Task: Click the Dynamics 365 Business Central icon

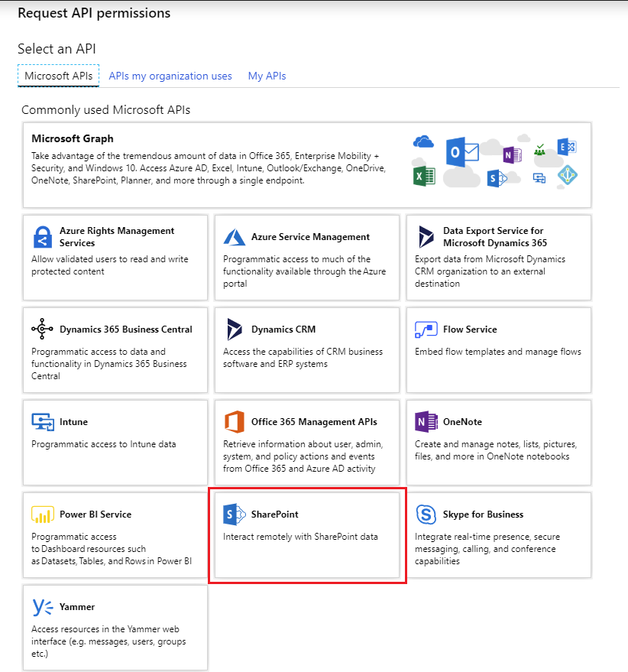Action: [x=42, y=329]
